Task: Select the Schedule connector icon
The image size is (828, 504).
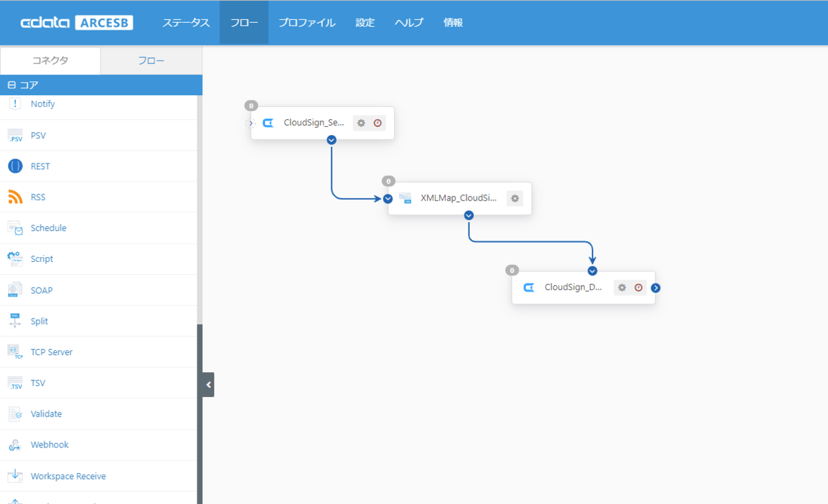Action: pos(15,228)
